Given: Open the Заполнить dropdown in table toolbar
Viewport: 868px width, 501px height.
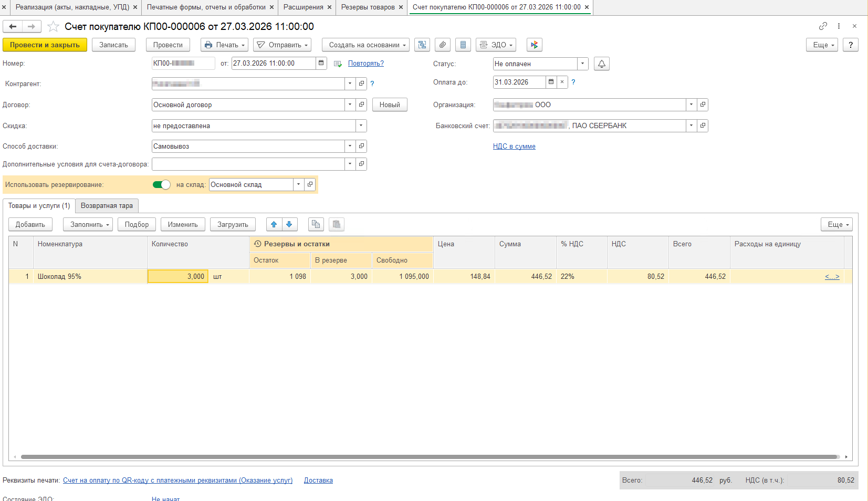Looking at the screenshot, I should [88, 225].
